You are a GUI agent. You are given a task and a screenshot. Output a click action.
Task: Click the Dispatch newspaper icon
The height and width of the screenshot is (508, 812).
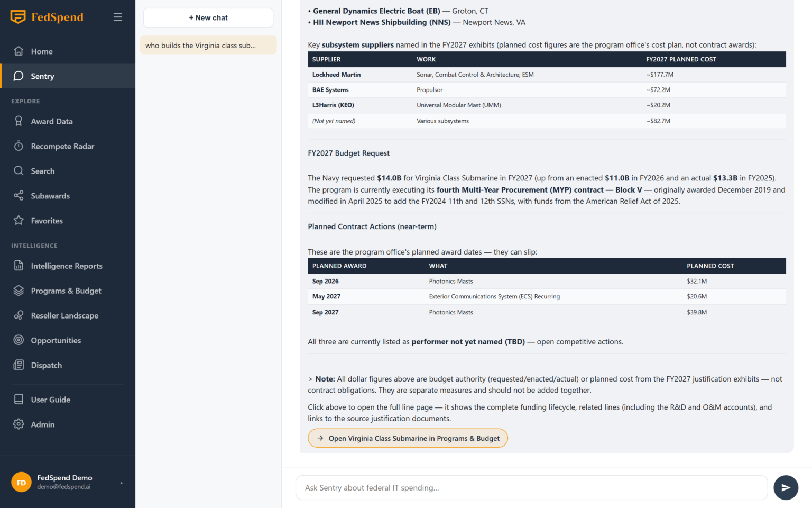19,365
